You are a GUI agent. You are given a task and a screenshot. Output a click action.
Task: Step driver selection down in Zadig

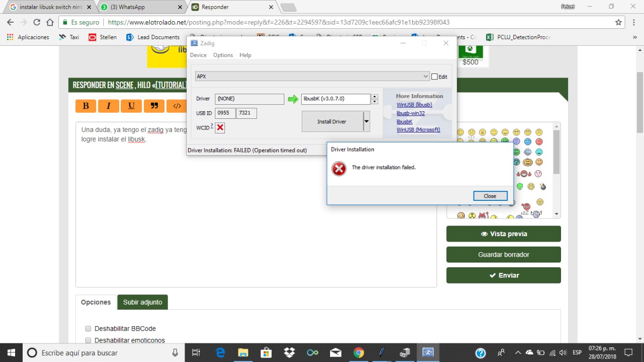pyautogui.click(x=374, y=102)
